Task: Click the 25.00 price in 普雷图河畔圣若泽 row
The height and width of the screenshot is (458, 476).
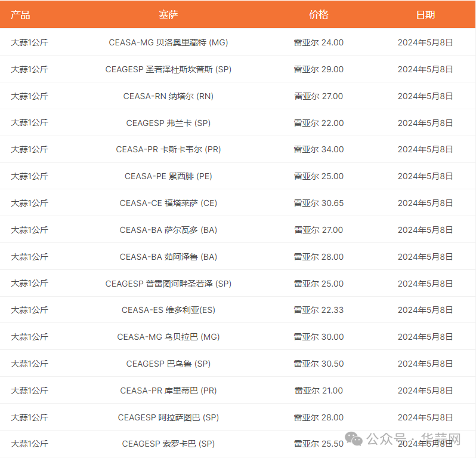Action: (x=319, y=284)
